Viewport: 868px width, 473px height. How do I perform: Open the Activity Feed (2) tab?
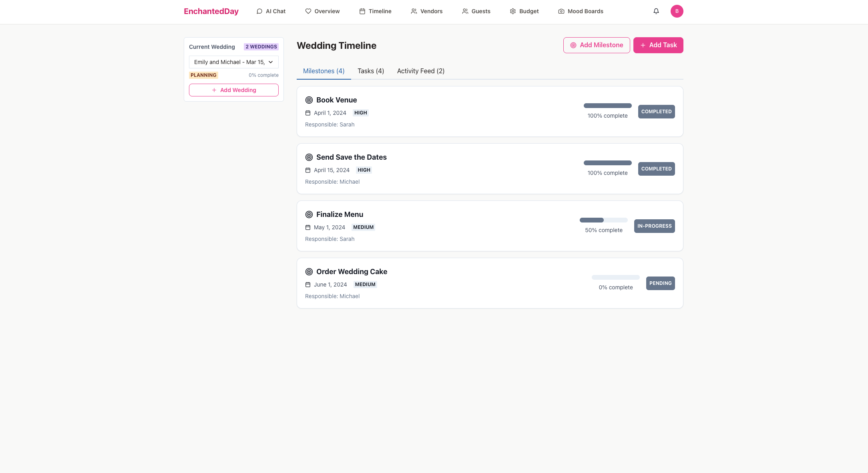(420, 71)
